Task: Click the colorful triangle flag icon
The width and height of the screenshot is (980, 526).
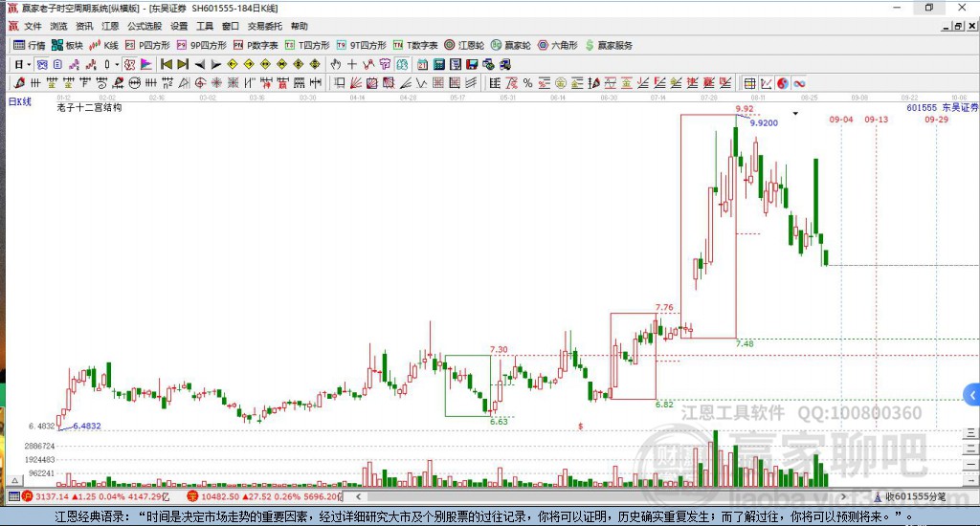Action: click(146, 64)
